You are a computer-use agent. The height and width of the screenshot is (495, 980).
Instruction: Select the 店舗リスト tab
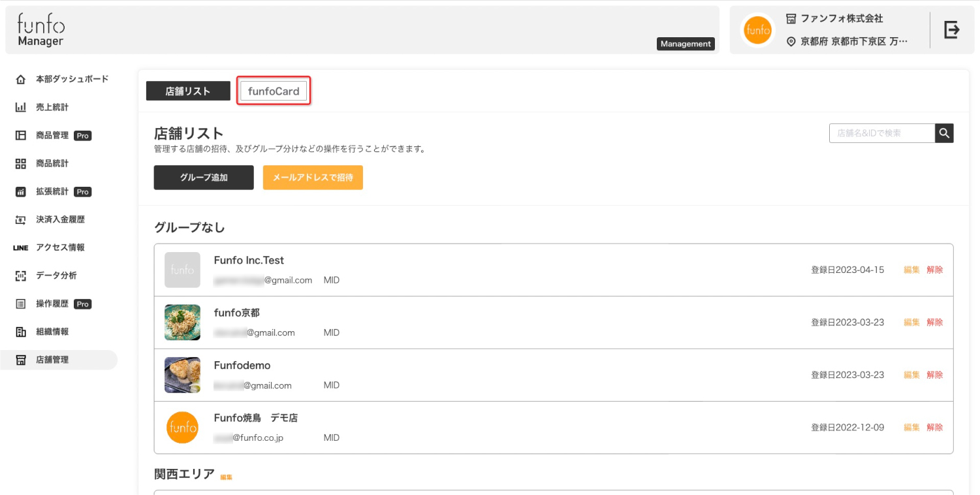(x=188, y=91)
